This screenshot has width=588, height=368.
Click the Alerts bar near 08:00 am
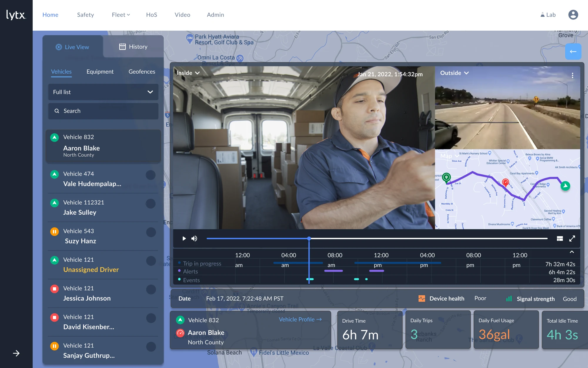coord(333,271)
